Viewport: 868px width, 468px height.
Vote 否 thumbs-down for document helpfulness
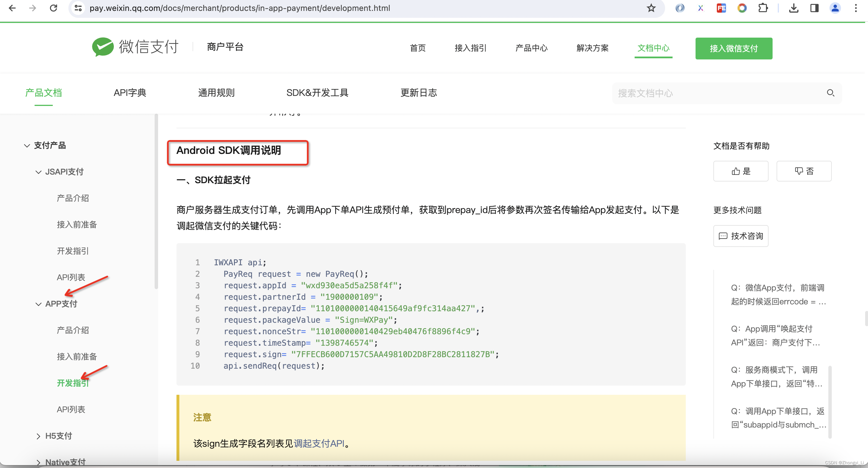[804, 171]
